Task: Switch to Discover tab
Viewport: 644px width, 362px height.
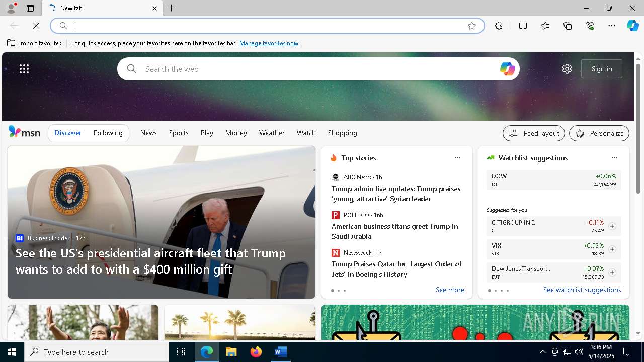Action: (68, 133)
